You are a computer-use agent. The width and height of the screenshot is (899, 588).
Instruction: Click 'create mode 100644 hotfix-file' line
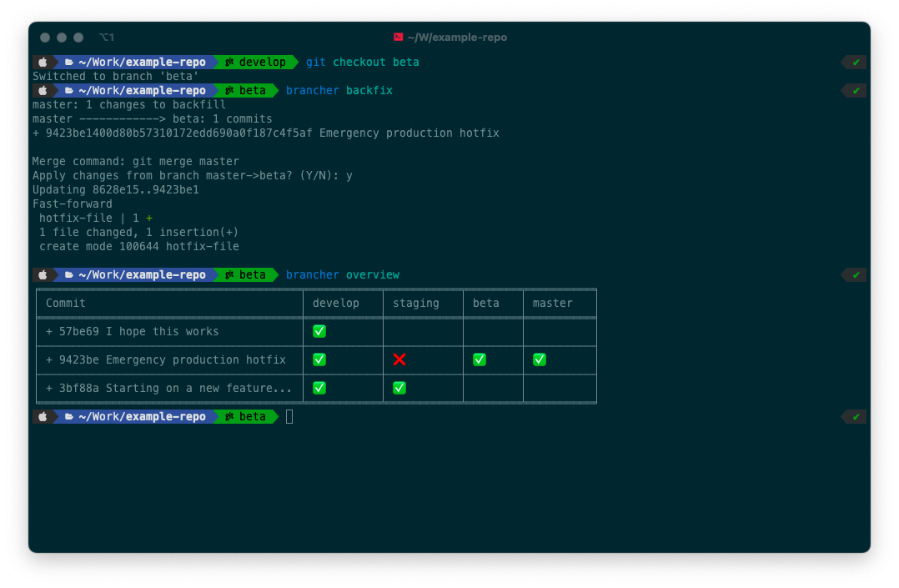tap(139, 247)
